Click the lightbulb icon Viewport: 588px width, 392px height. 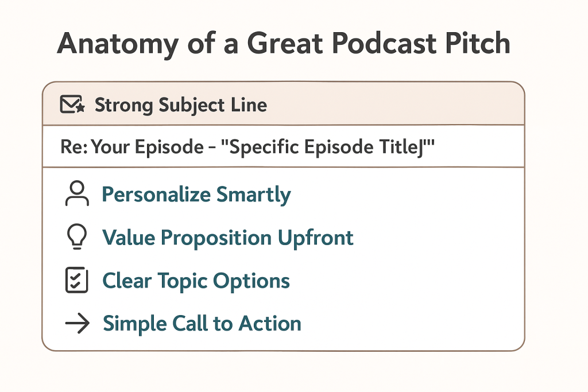pos(77,237)
